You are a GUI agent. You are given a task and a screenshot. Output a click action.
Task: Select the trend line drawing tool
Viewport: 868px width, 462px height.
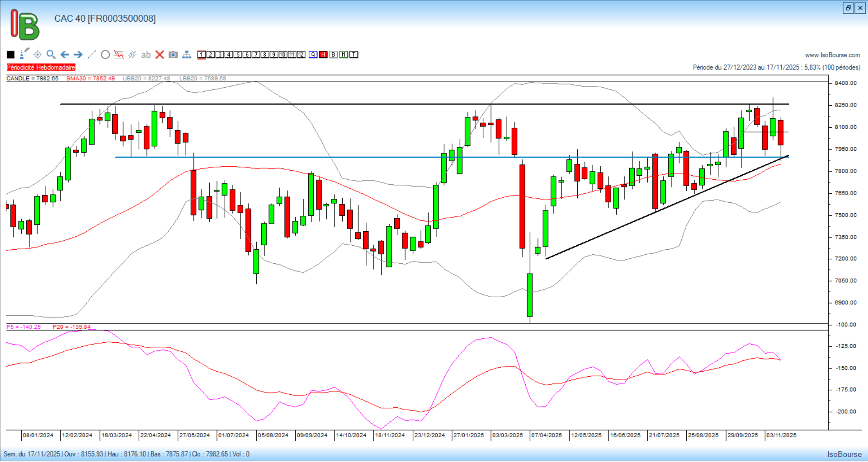(x=91, y=55)
